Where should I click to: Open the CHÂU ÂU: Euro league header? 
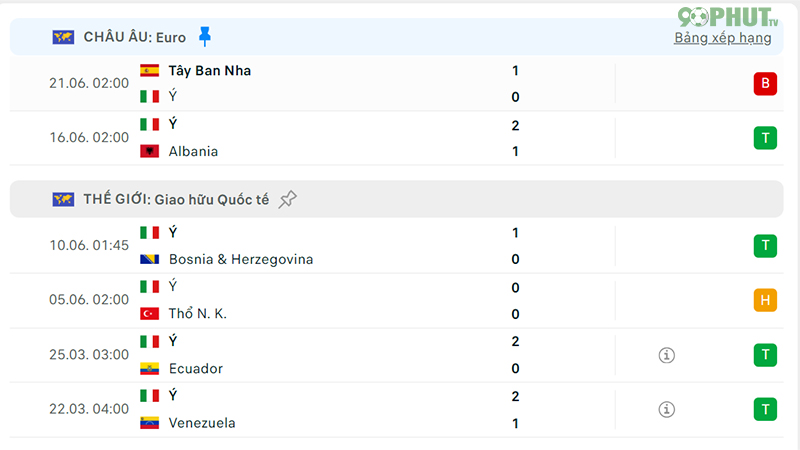pyautogui.click(x=396, y=37)
